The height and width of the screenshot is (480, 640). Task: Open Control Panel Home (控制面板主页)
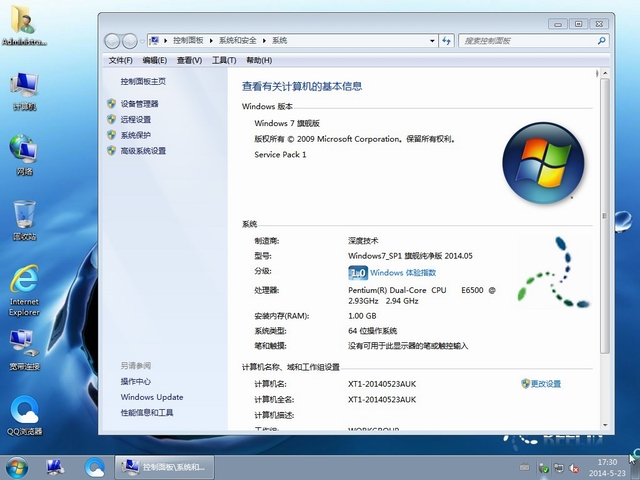click(143, 82)
